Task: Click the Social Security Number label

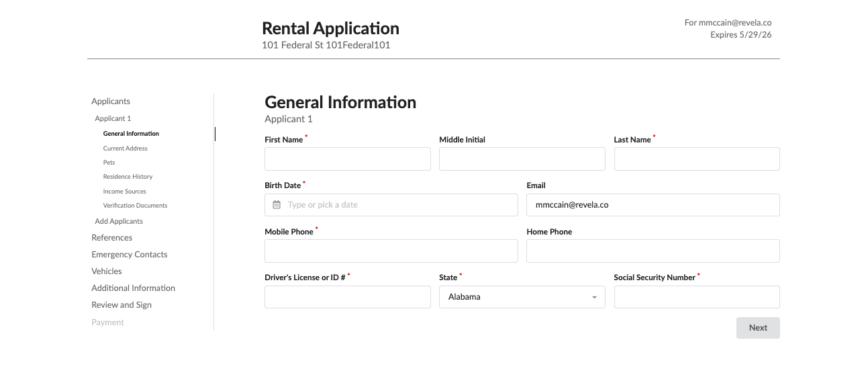Action: pos(655,278)
